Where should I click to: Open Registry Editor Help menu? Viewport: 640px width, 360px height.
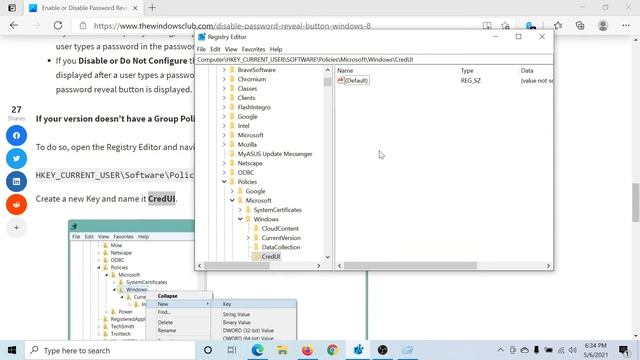276,49
